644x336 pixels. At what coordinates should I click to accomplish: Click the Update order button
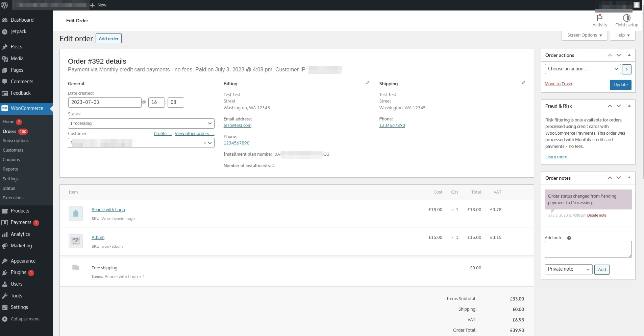(x=620, y=85)
